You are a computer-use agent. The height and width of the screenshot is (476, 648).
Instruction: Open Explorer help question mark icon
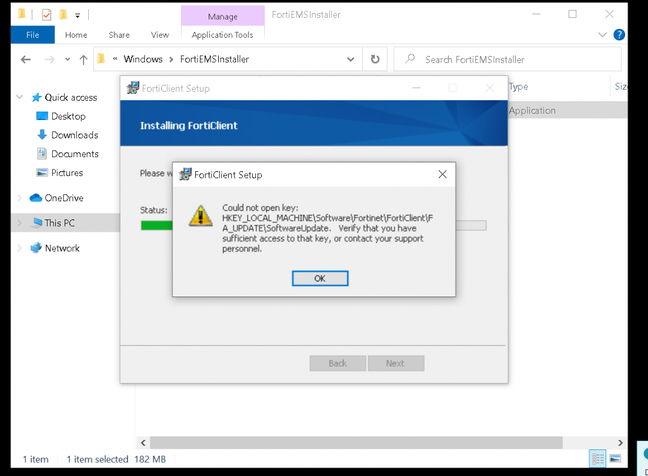tap(619, 35)
